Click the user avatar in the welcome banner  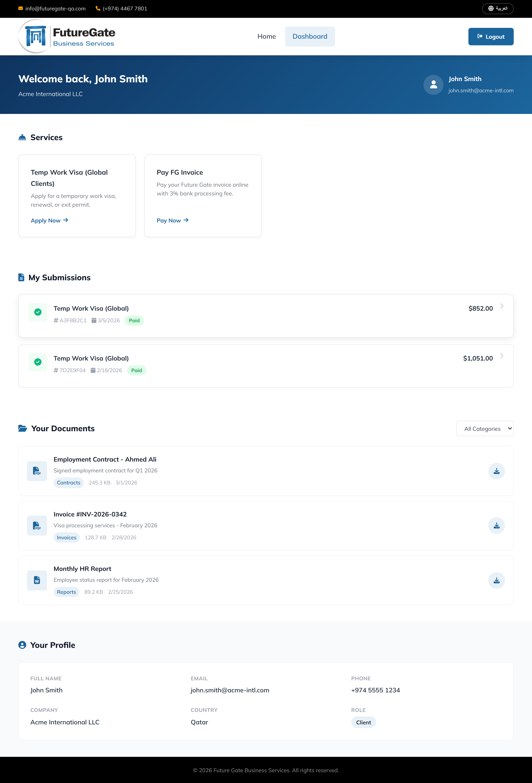[433, 85]
